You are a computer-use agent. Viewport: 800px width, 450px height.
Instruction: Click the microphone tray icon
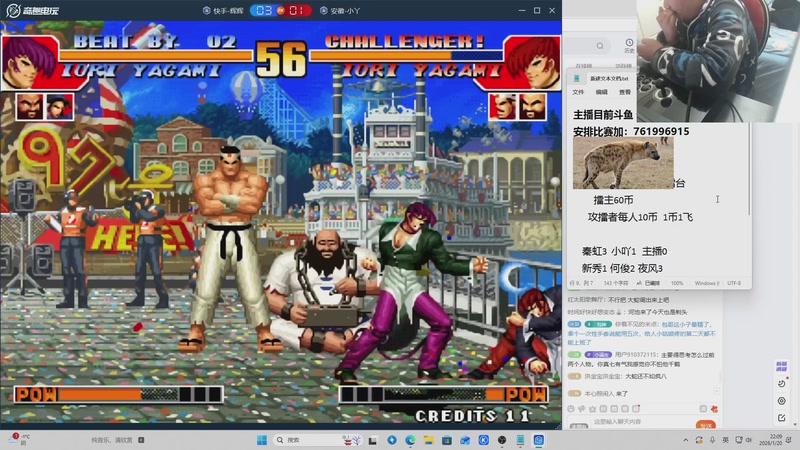click(x=712, y=440)
